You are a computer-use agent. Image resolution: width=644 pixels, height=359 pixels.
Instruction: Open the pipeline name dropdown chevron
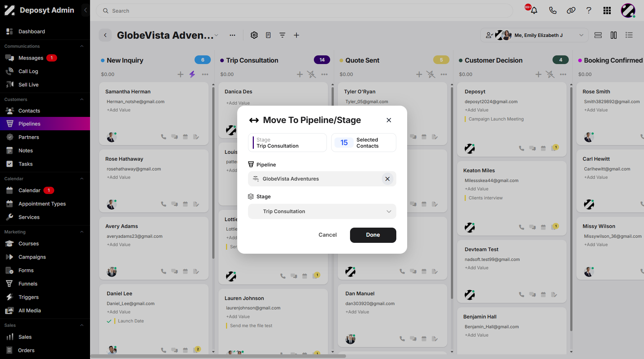pos(216,35)
